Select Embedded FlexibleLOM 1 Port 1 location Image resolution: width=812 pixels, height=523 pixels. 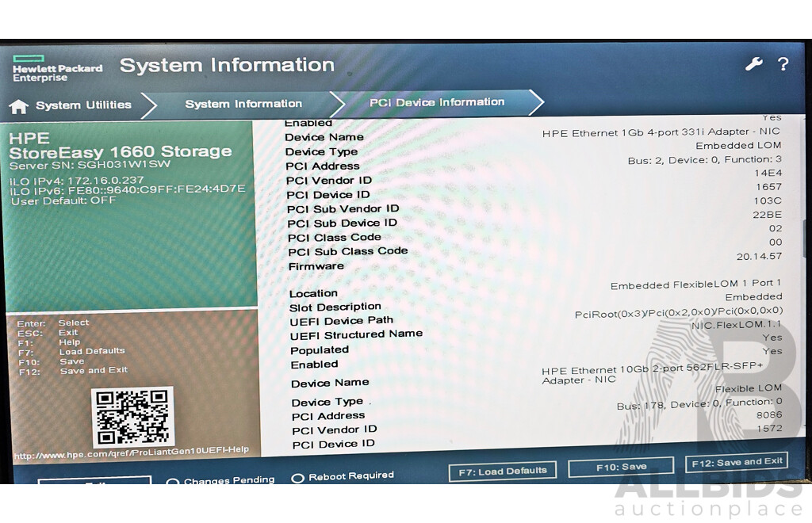click(695, 284)
